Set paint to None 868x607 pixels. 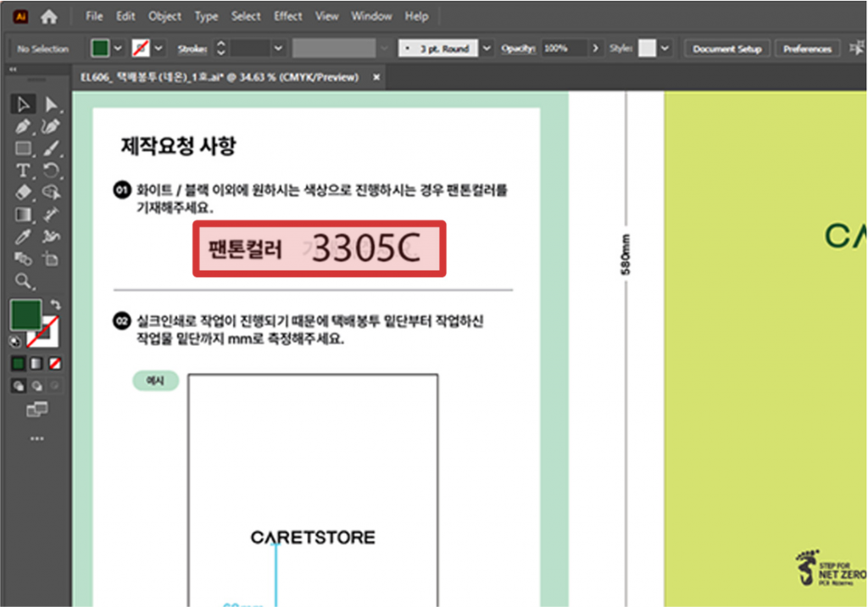55,364
